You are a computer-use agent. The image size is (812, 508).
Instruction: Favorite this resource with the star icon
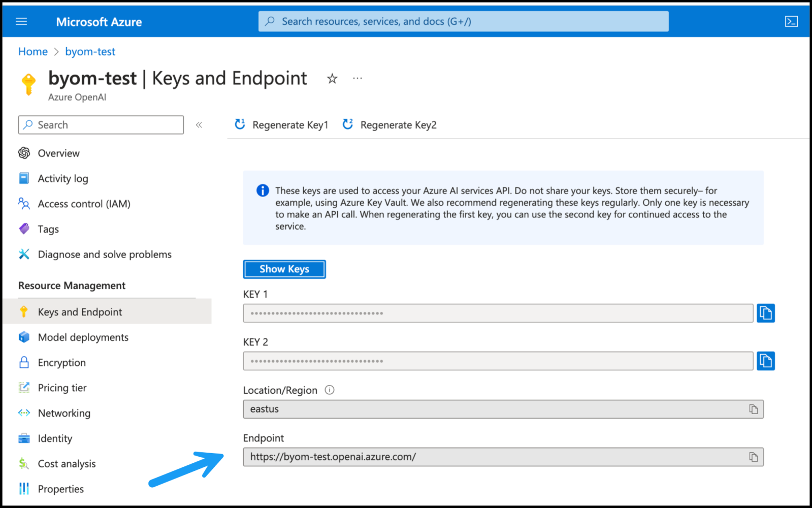point(332,79)
